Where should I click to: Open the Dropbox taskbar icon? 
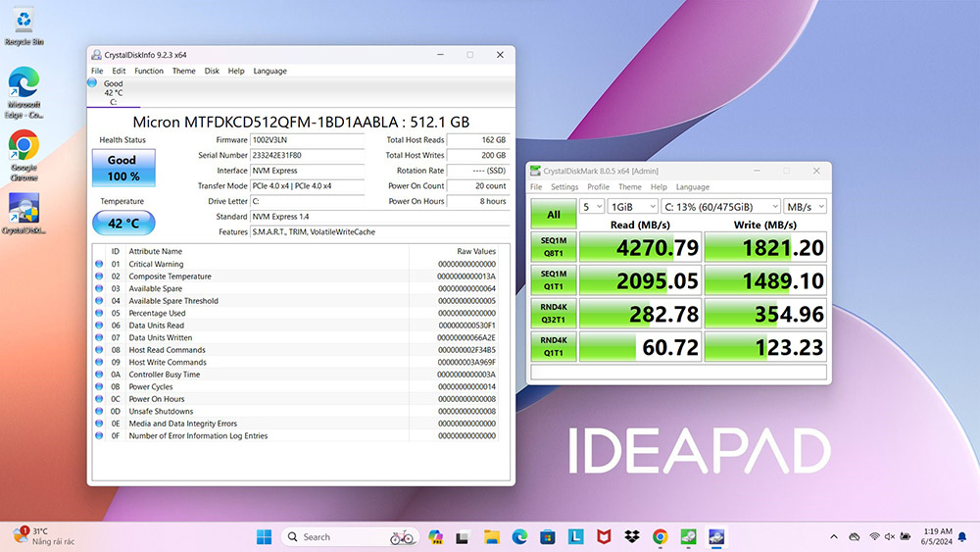[x=632, y=537]
